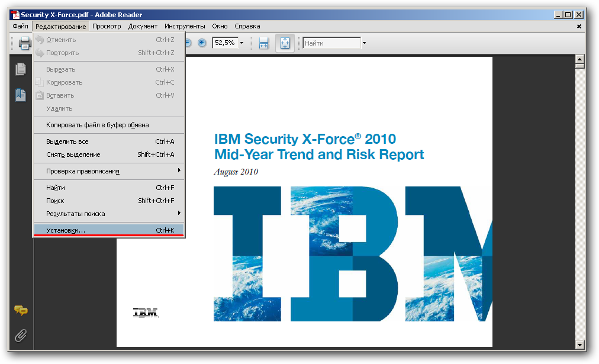Image resolution: width=599 pixels, height=364 pixels.
Task: Open the zoom percentage dropdown arrow
Action: click(241, 43)
